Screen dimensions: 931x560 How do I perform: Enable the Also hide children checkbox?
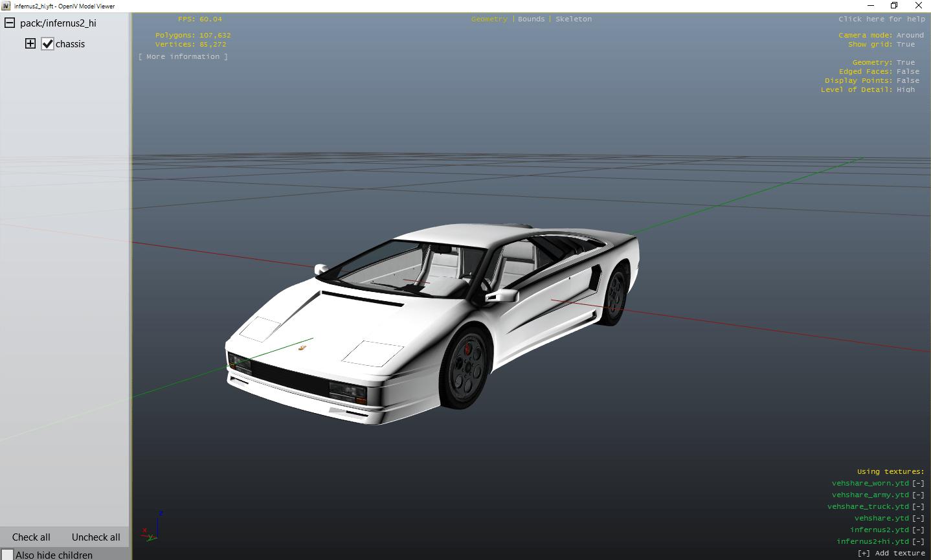pos(7,555)
